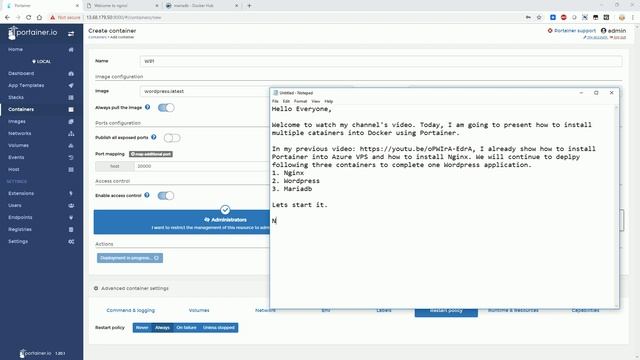Click the Host sidebar icon
The width and height of the screenshot is (640, 360).
point(71,169)
